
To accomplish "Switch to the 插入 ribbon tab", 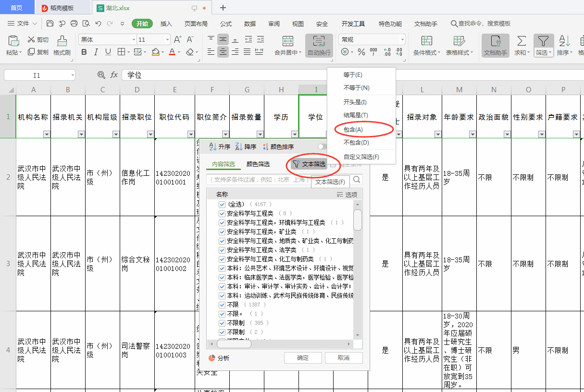I will (x=166, y=24).
